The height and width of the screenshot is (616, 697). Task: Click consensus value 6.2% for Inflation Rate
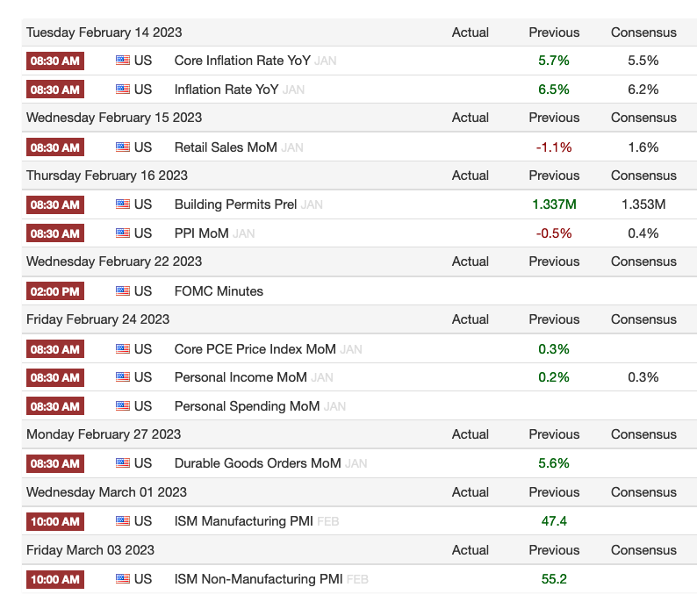643,90
